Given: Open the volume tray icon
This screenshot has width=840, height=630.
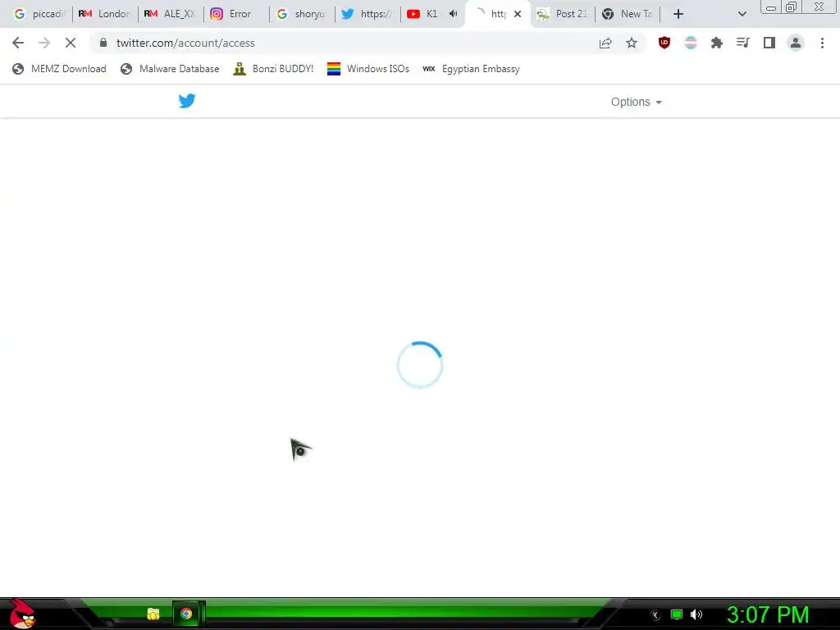Looking at the screenshot, I should tap(696, 615).
